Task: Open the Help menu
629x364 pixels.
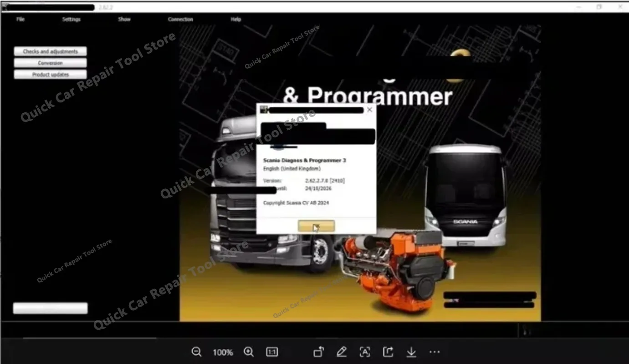Action: 235,19
